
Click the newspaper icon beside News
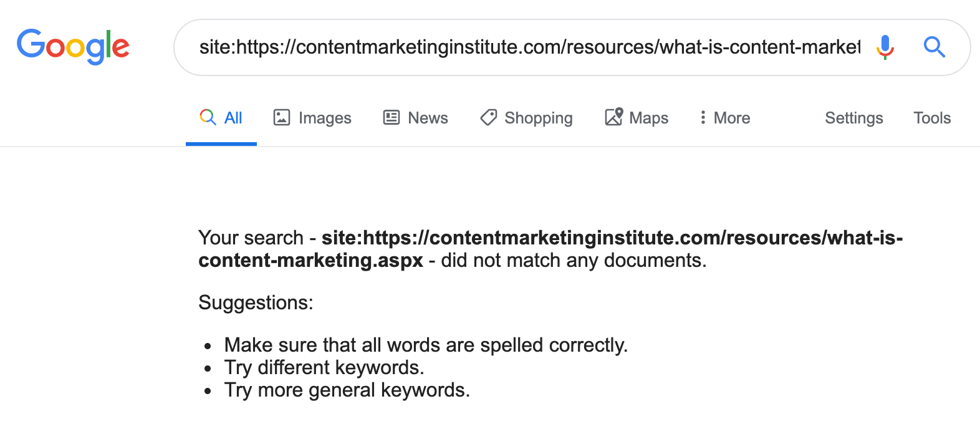(x=392, y=117)
